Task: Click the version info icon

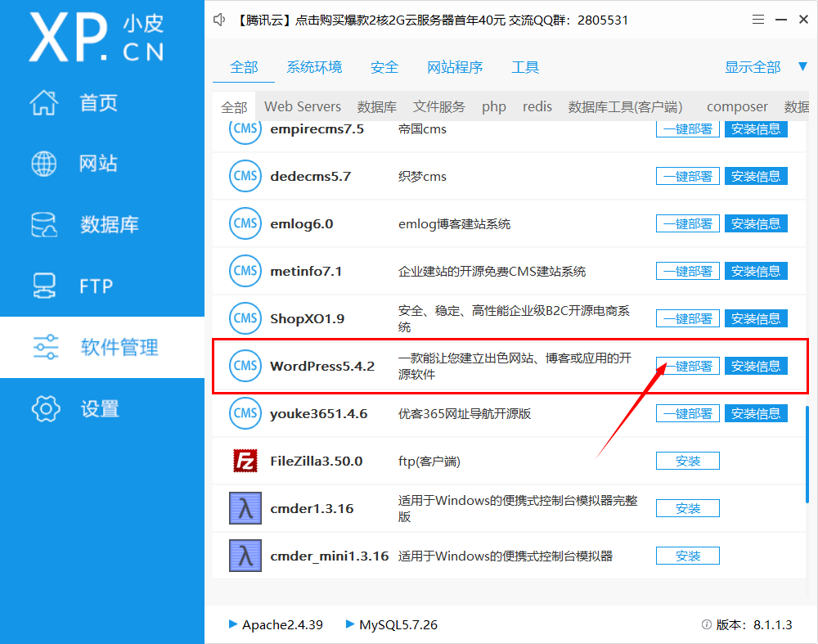Action: (x=707, y=624)
